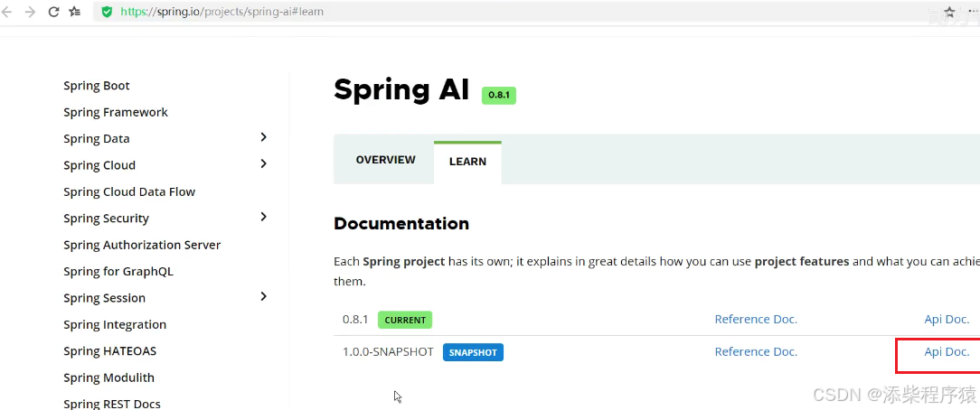Viewport: 980px width, 410px height.
Task: Open the Reference Doc. for version 0.8.1
Action: [756, 319]
